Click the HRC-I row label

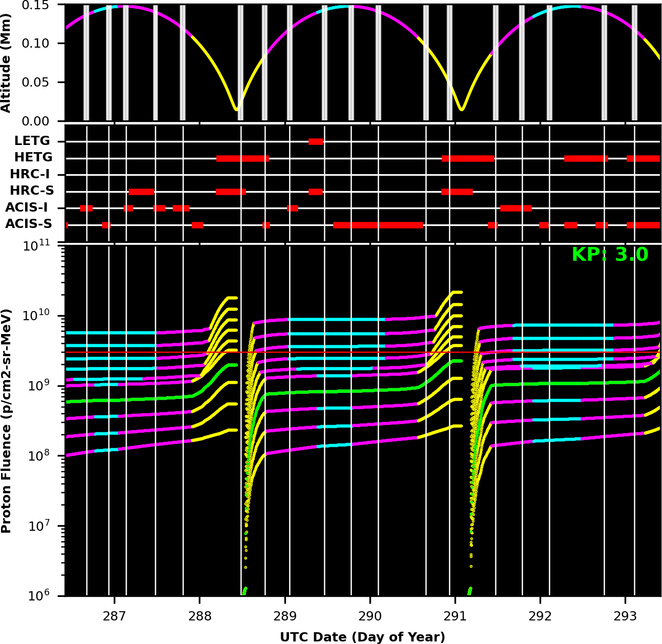(x=30, y=174)
